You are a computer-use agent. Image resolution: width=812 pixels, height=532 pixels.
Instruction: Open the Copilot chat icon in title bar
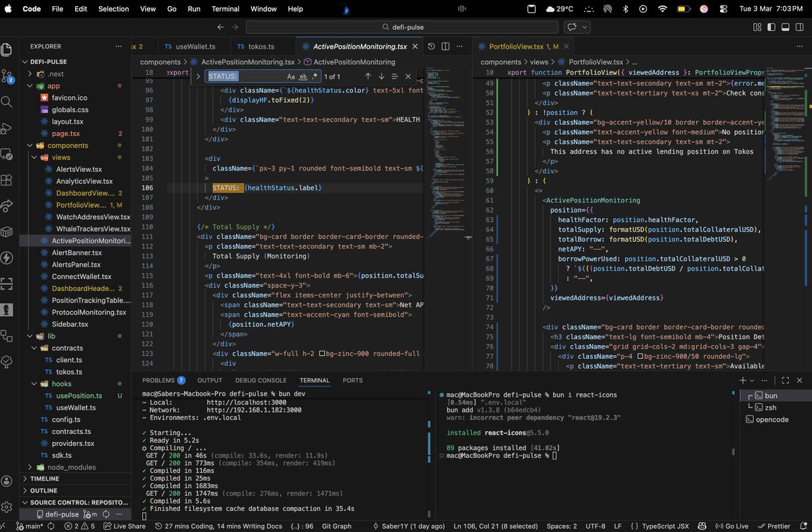(x=572, y=27)
